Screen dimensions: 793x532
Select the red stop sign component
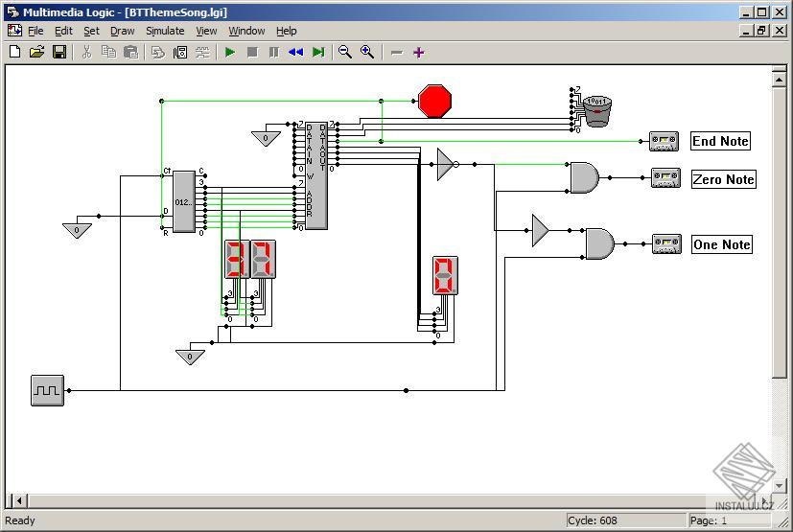(435, 102)
